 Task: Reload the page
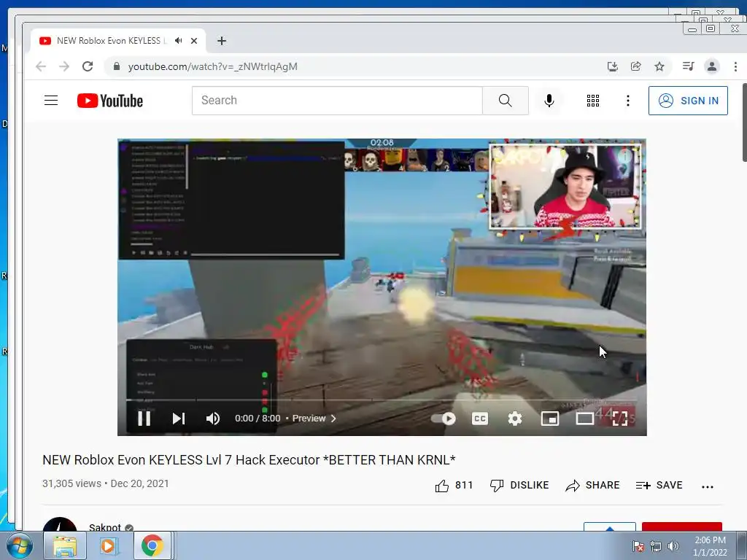coord(88,66)
